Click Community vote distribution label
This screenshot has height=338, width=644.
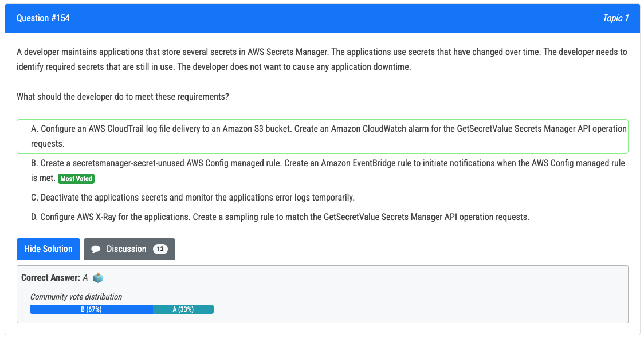(x=76, y=297)
